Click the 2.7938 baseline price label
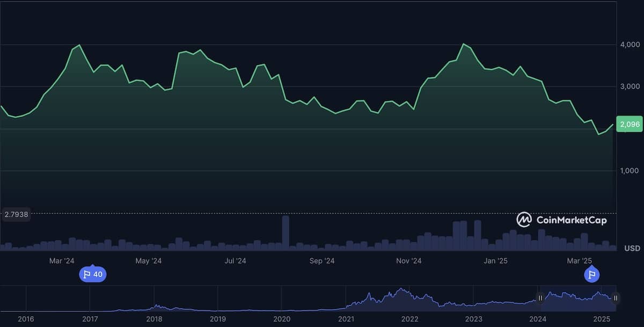 pos(16,214)
